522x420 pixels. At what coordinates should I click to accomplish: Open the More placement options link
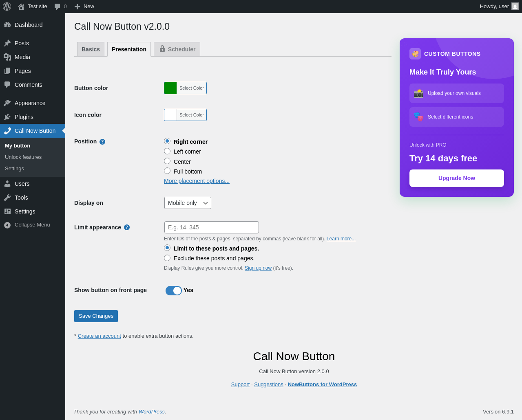pyautogui.click(x=197, y=181)
